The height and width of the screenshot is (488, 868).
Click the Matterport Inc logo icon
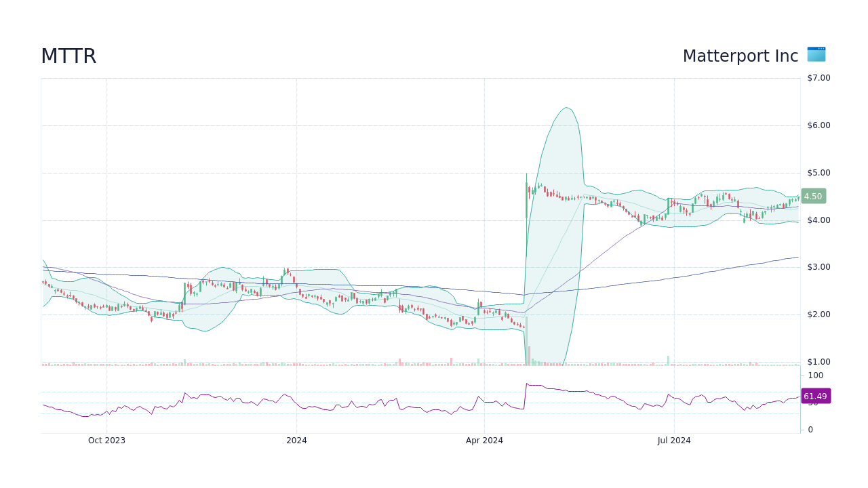click(x=816, y=55)
